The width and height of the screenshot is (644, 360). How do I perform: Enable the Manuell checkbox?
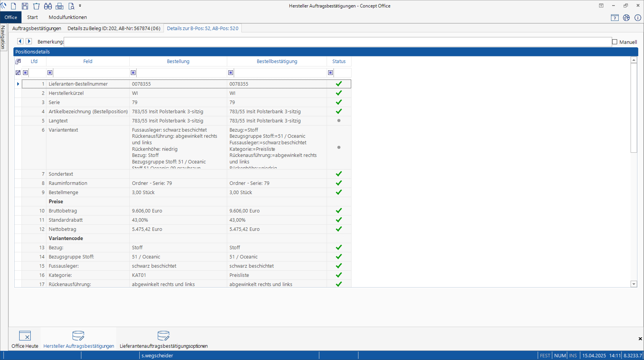coord(615,42)
